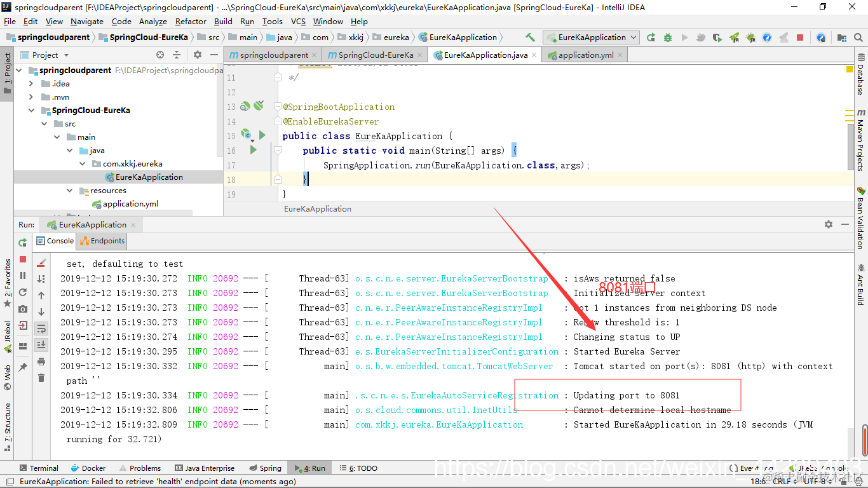This screenshot has height=488, width=868.
Task: Expand the .mvn folder
Action: [31, 97]
